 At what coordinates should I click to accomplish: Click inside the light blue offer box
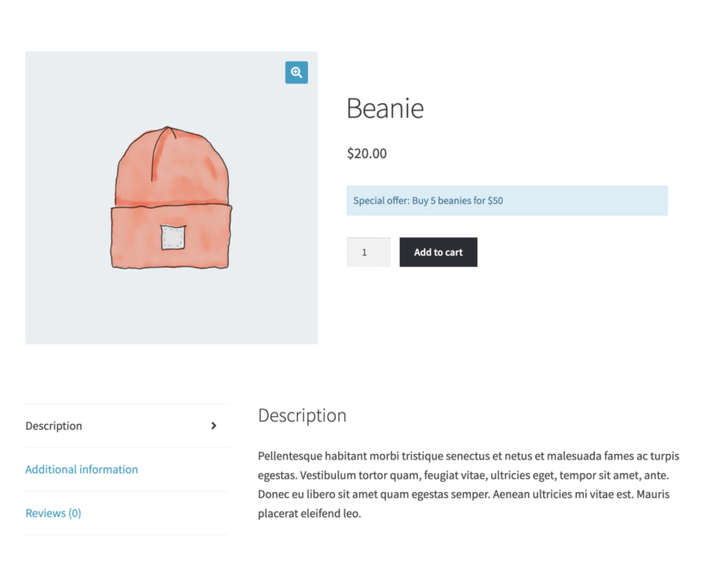[507, 199]
